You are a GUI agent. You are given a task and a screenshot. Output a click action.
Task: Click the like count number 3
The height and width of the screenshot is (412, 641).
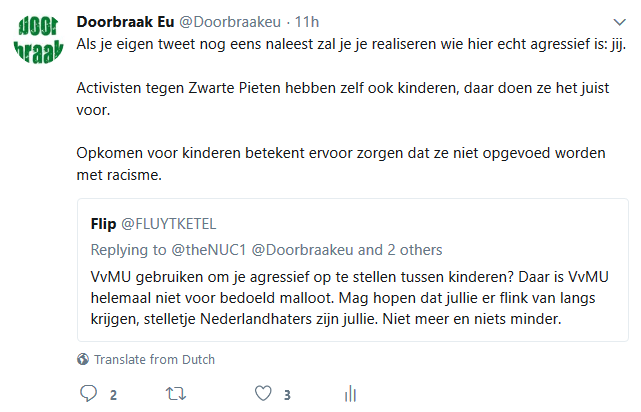click(x=287, y=395)
